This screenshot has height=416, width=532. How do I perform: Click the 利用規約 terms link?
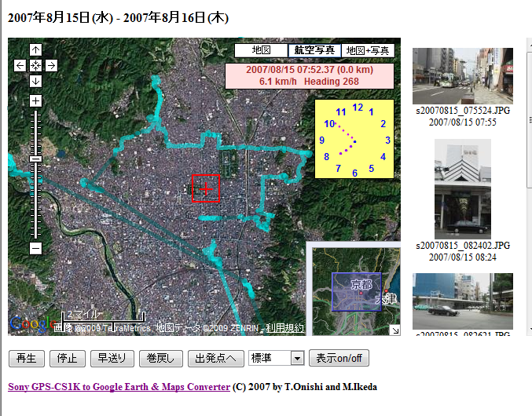(x=284, y=328)
